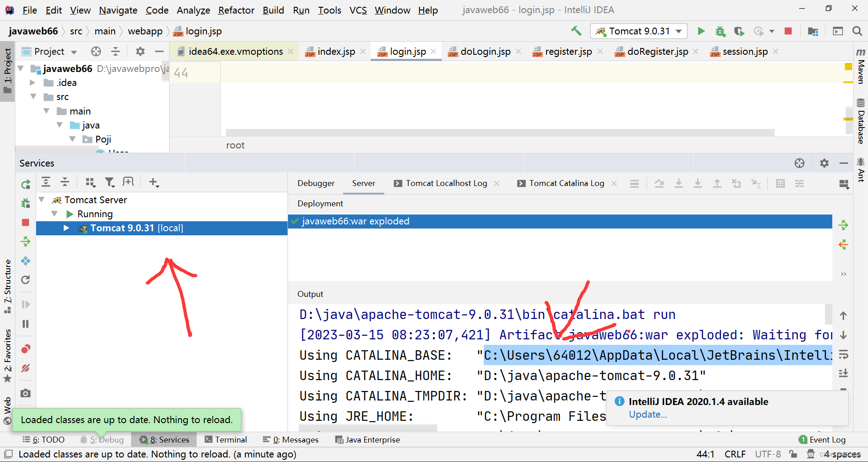This screenshot has width=868, height=462.
Task: Open the Refactor menu
Action: click(236, 10)
